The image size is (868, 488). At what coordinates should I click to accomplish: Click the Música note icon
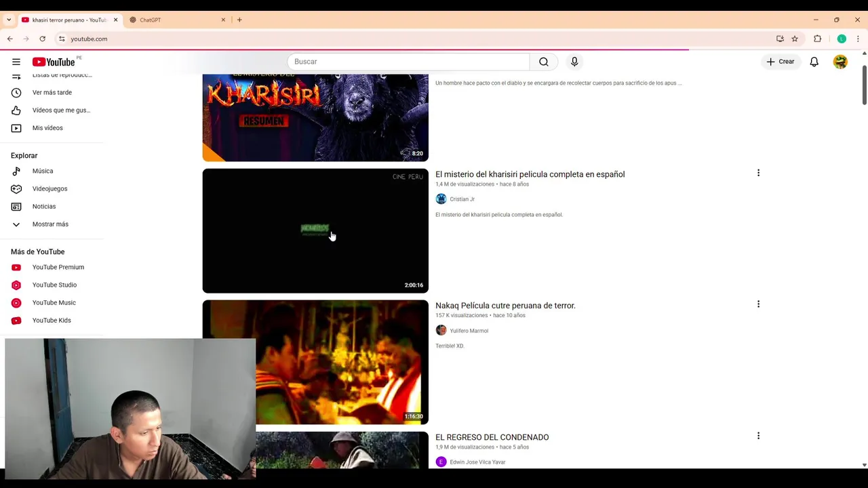(x=16, y=171)
